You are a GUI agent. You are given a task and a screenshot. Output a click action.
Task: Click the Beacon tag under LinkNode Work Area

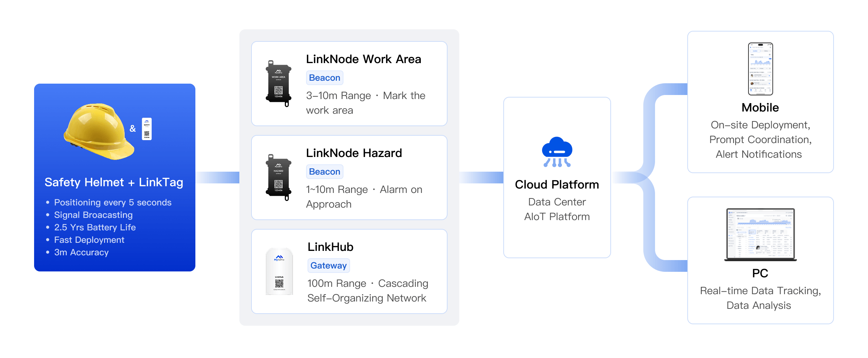324,78
